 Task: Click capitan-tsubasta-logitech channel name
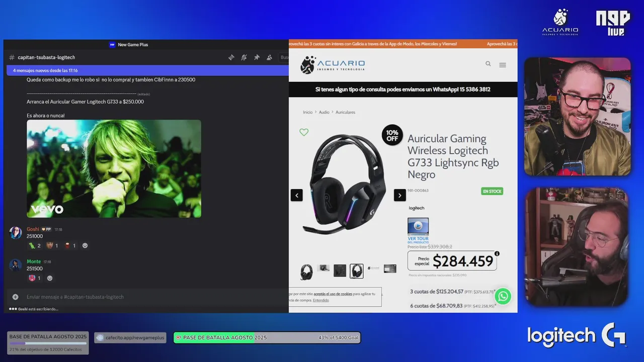(x=46, y=57)
